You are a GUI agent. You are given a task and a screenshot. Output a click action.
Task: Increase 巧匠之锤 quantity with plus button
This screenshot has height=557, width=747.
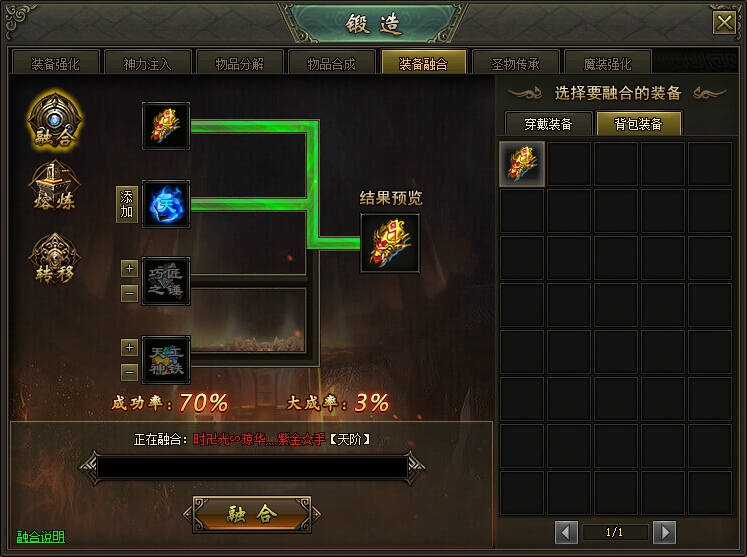point(129,269)
